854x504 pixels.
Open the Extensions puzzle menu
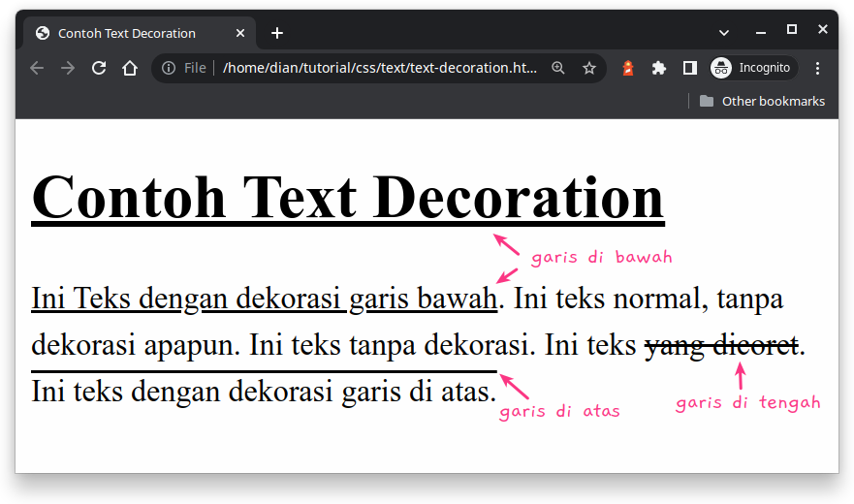(658, 68)
